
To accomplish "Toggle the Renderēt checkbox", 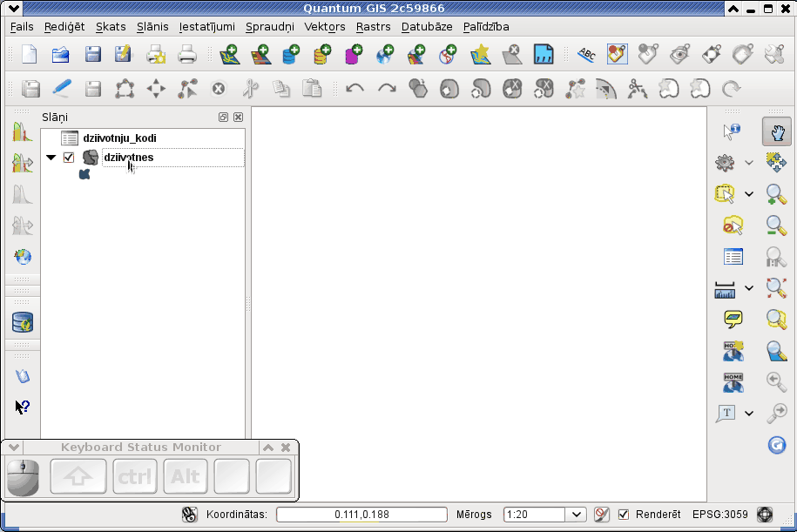I will (x=623, y=515).
